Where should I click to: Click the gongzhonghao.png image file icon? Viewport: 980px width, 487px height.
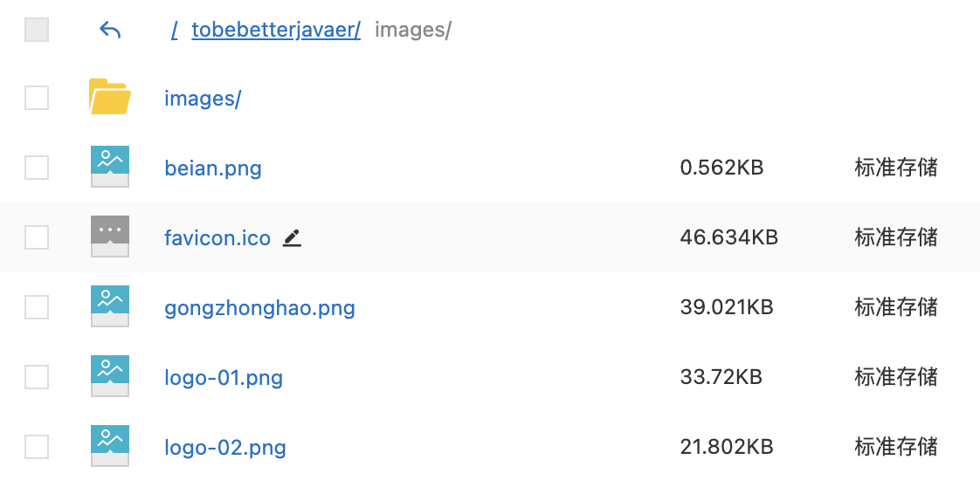pyautogui.click(x=110, y=306)
